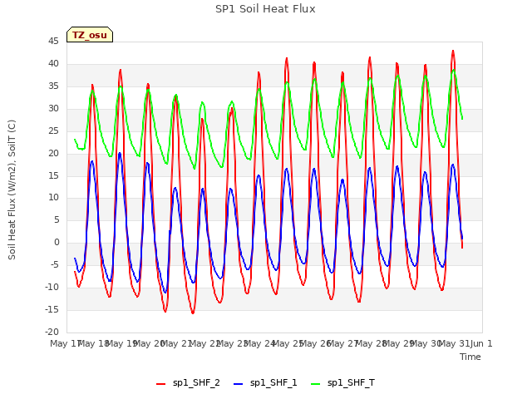Click the blue sp1_SHF_1 legend swatch

click(x=239, y=384)
